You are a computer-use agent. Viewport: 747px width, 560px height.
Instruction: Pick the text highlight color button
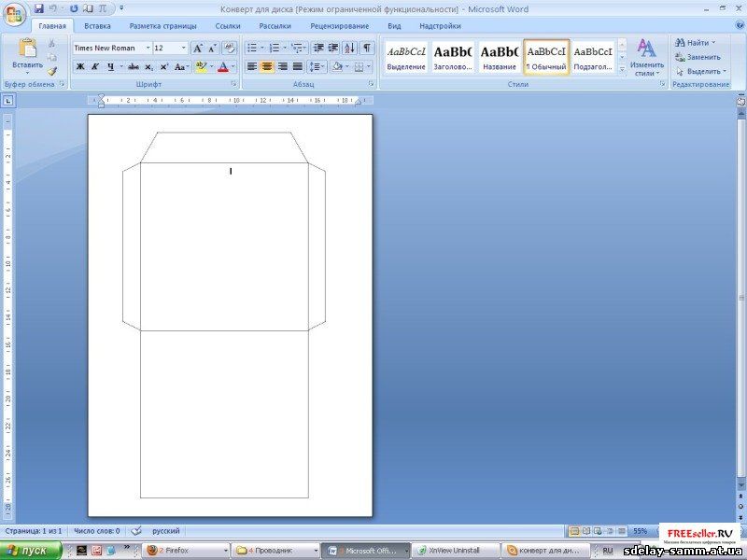pos(201,66)
